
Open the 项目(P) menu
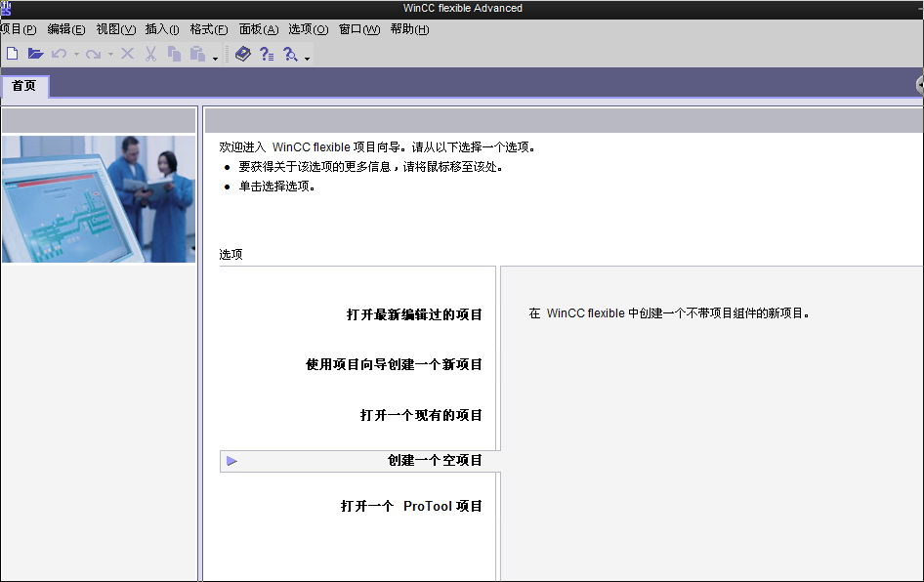pos(18,29)
